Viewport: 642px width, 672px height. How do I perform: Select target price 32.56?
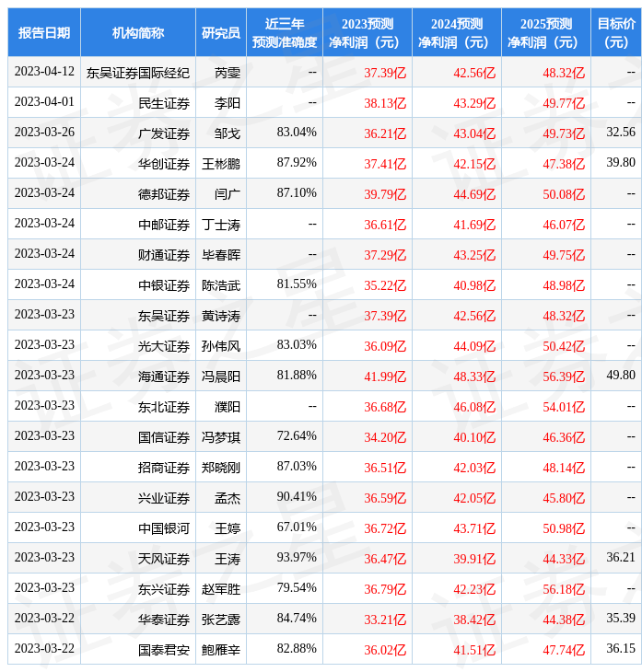coord(620,133)
